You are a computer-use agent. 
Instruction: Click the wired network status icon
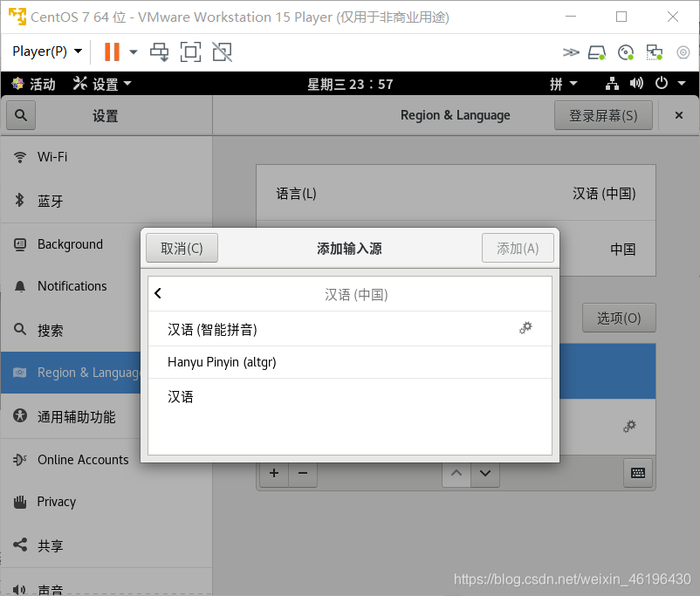612,84
